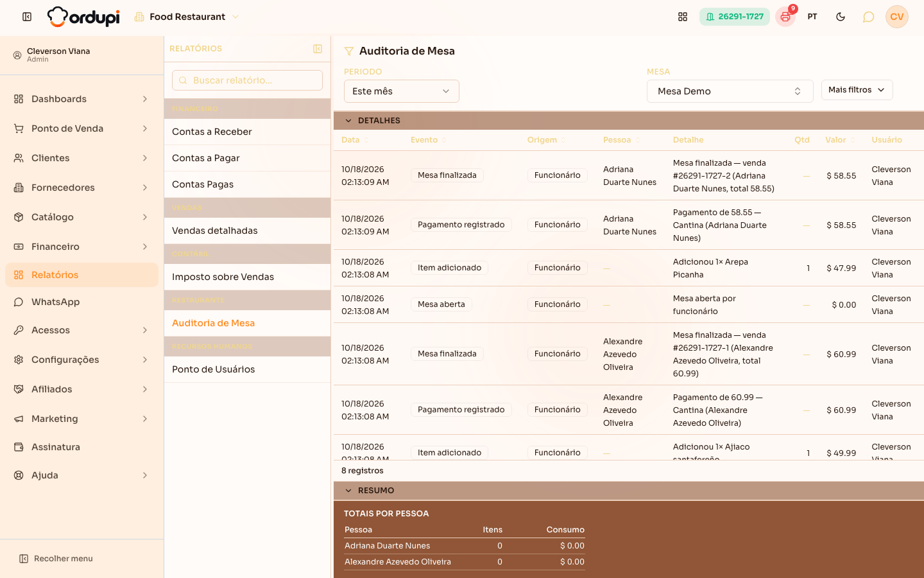Click Recolher menu at sidebar bottom
Viewport: 924px width, 578px height.
pos(56,559)
